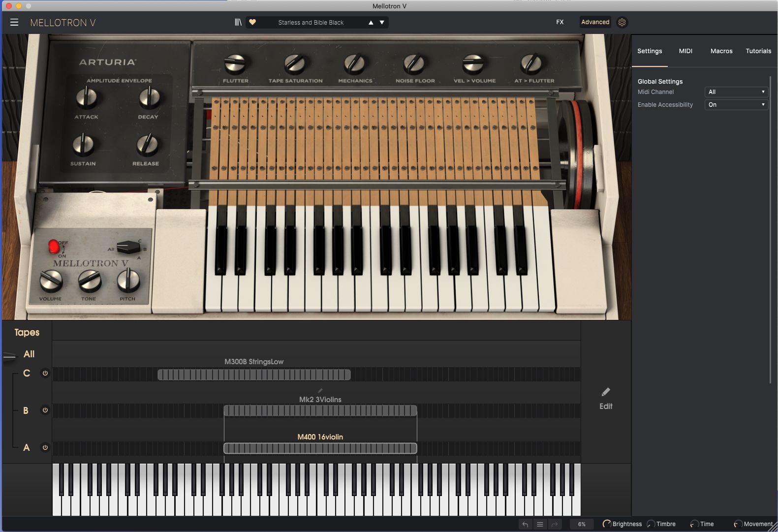This screenshot has height=532, width=778.
Task: Click the M400 16violin tape name
Action: [x=320, y=437]
